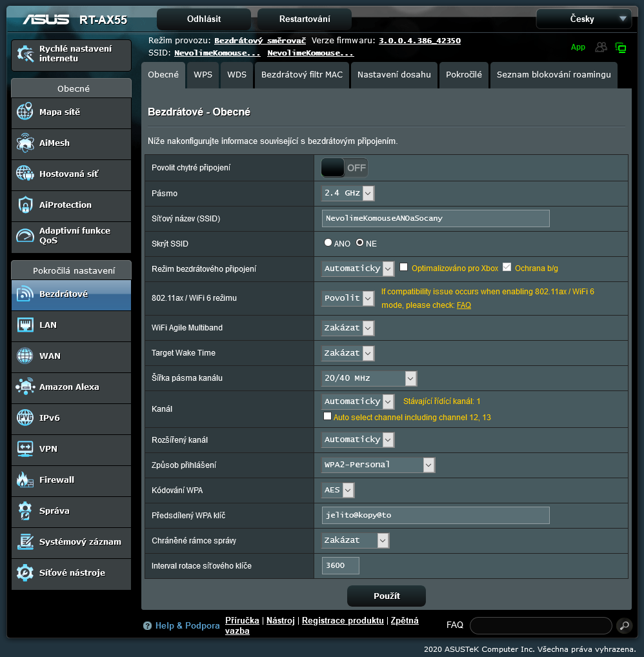
Task: Click the Firewall flame icon
Action: (x=25, y=480)
